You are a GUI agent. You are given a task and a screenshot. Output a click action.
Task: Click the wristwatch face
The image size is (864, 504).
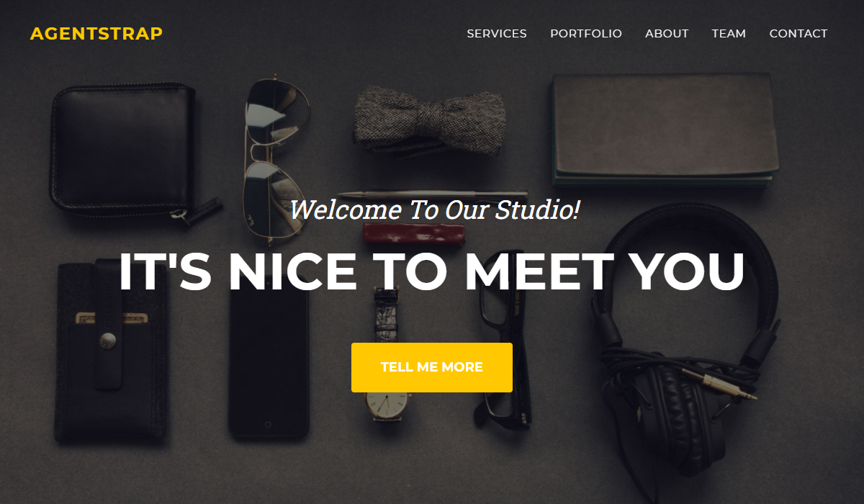387,403
